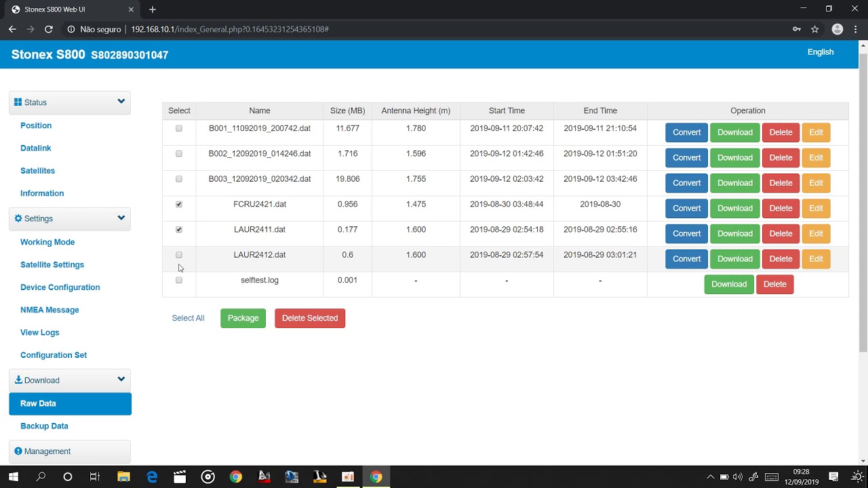Open the saved passwords key icon
The image size is (868, 488).
797,29
